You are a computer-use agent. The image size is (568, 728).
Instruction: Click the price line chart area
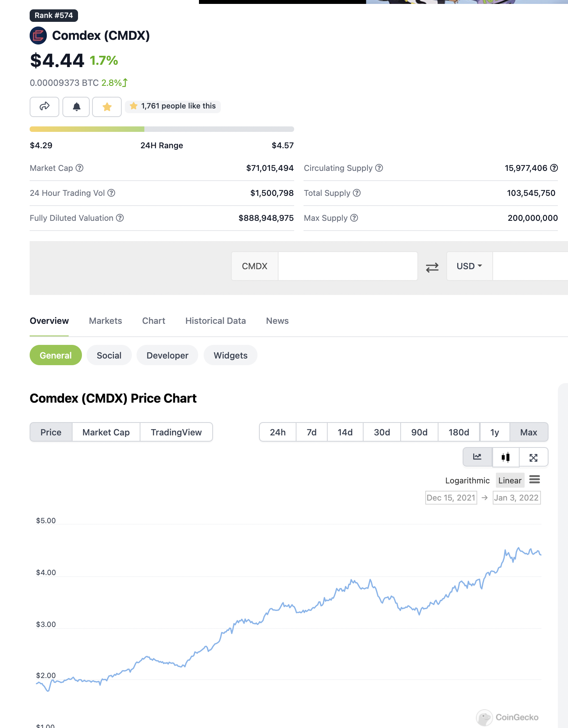pos(289,620)
